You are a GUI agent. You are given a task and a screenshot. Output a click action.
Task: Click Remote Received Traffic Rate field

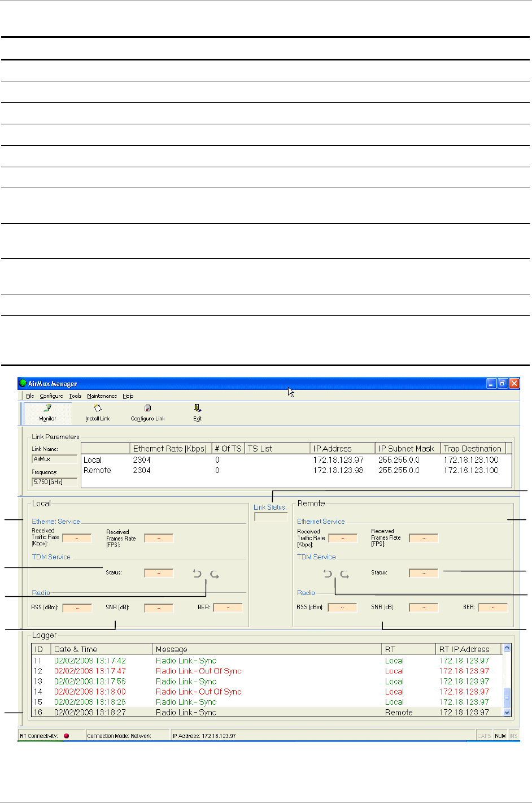[342, 538]
